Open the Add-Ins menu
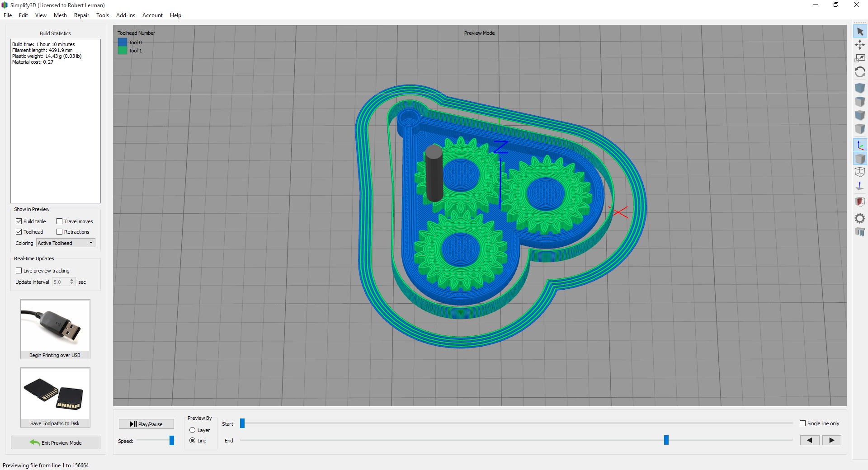The image size is (868, 470). [x=125, y=15]
